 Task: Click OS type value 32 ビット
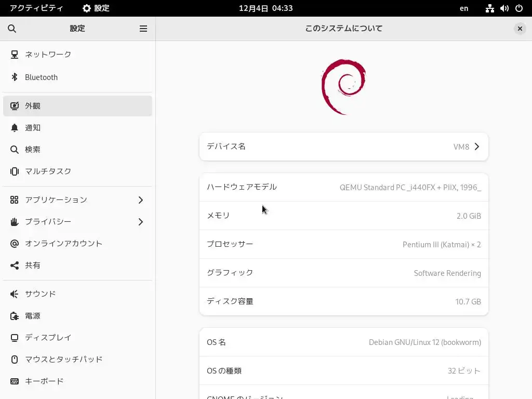(x=464, y=371)
